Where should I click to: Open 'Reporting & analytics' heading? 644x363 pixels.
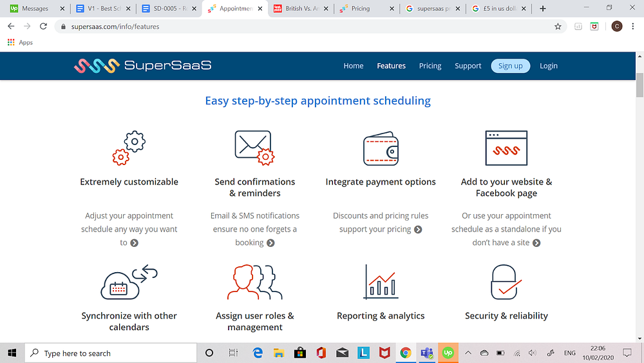381,316
